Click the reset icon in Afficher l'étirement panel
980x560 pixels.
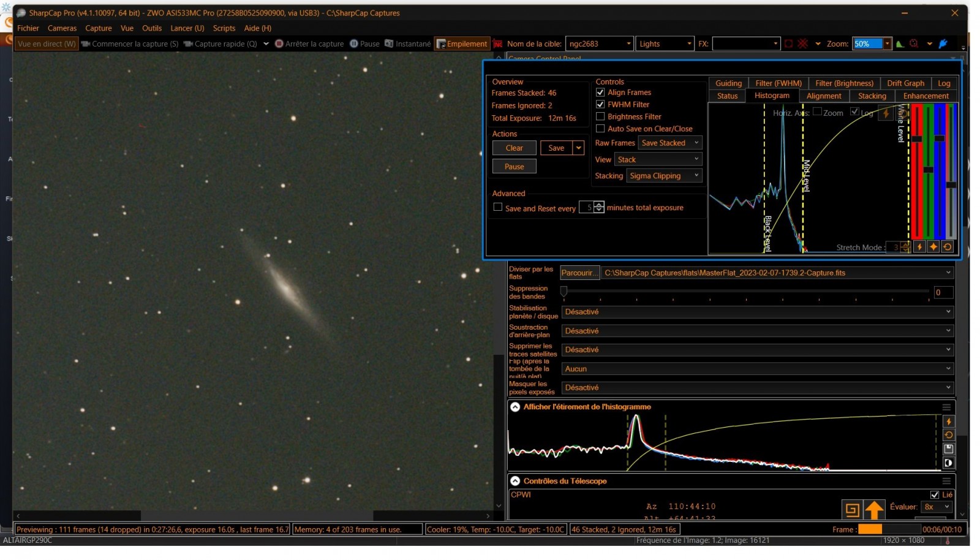pos(949,435)
